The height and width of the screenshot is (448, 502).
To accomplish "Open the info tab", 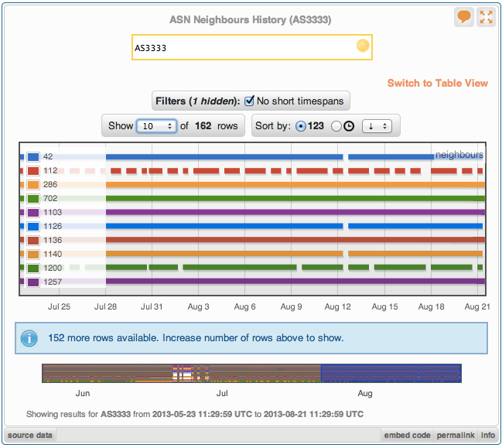I will (487, 436).
